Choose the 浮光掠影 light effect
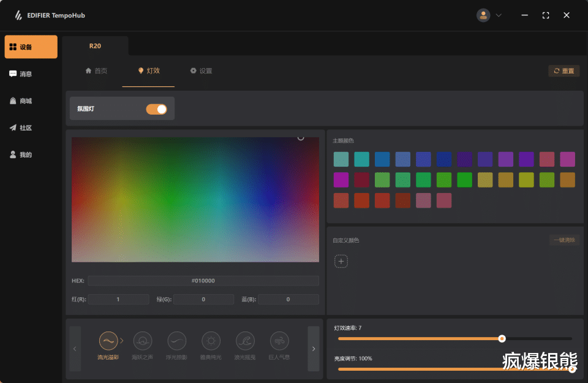Viewport: 588px width, 383px height. click(x=177, y=341)
